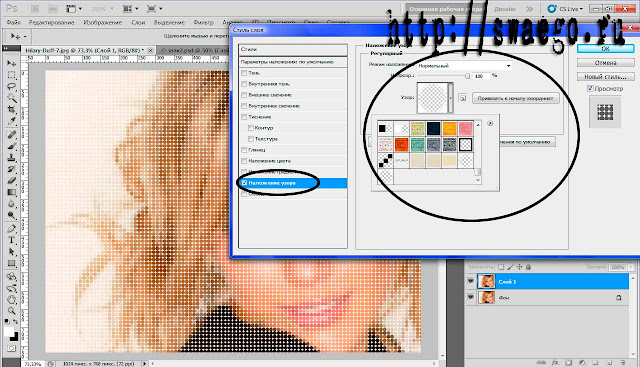Open the pattern picker flyout menu icon
This screenshot has width=640, height=367.
(x=490, y=123)
